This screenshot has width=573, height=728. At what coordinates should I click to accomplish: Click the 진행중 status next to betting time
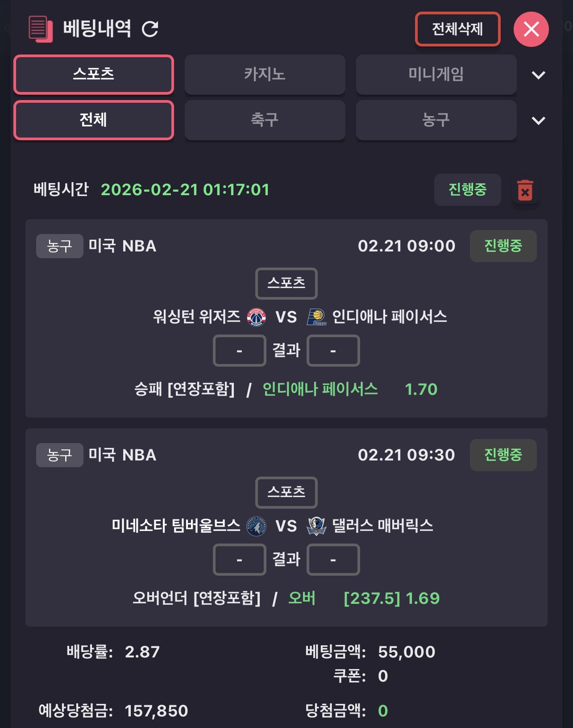coord(467,190)
